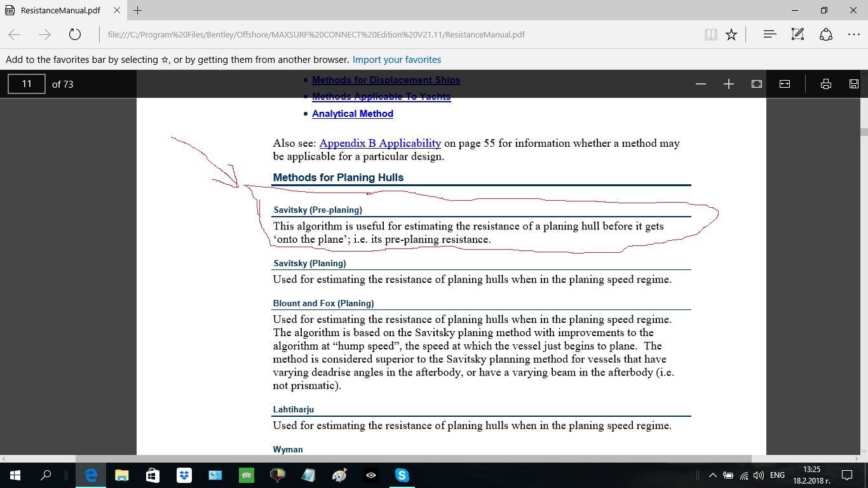Click the page number input field

(x=27, y=84)
